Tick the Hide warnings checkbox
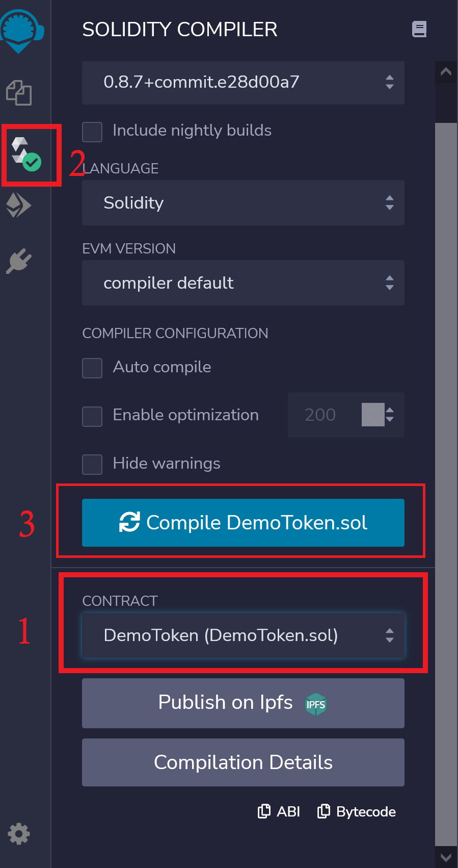The width and height of the screenshot is (458, 868). pyautogui.click(x=92, y=465)
